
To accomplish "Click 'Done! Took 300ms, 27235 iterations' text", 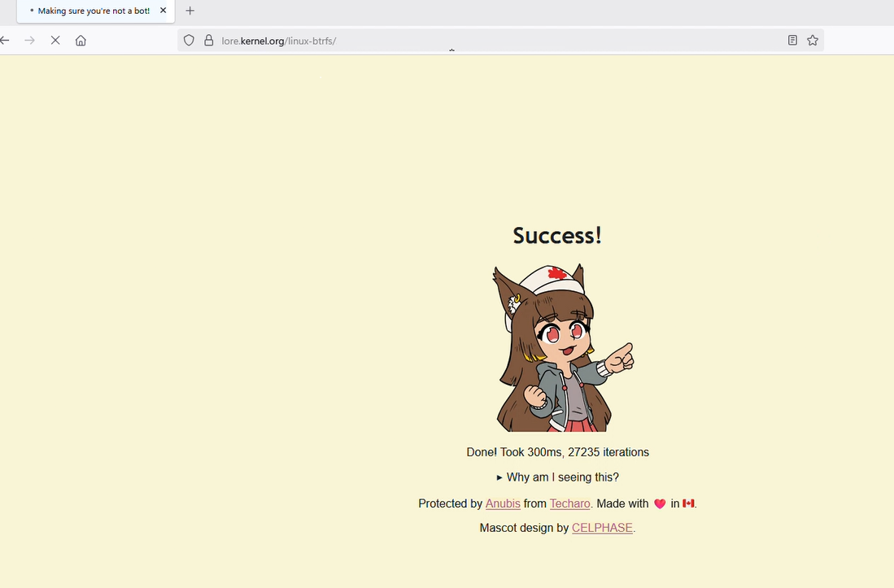I will 557,452.
